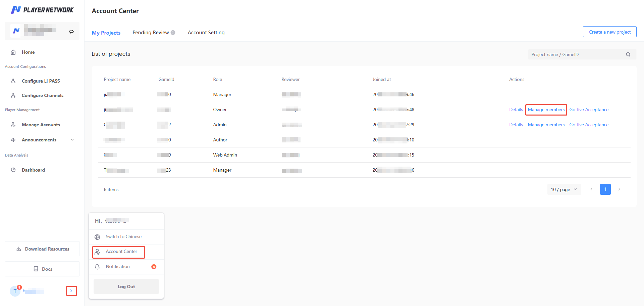Image resolution: width=644 pixels, height=306 pixels.
Task: Click Create a new project button
Action: pyautogui.click(x=609, y=32)
